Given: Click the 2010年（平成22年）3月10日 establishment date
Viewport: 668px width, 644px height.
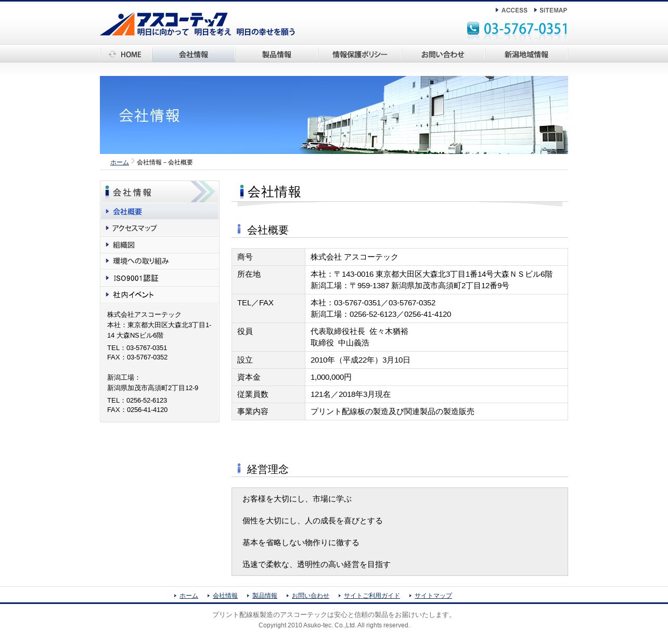Looking at the screenshot, I should click(x=361, y=360).
